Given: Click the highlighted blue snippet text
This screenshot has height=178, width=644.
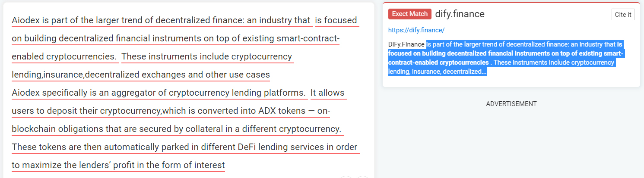Looking at the screenshot, I should point(505,58).
